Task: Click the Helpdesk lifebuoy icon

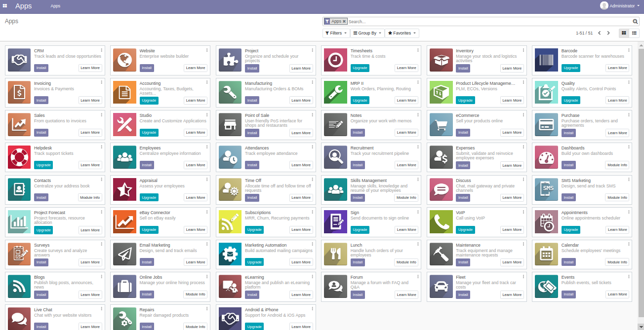Action: coord(19,157)
